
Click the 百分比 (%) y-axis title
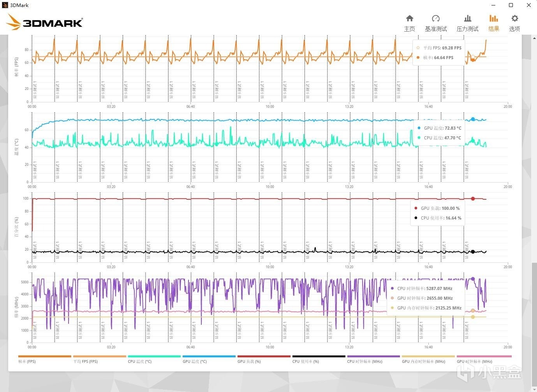16,228
